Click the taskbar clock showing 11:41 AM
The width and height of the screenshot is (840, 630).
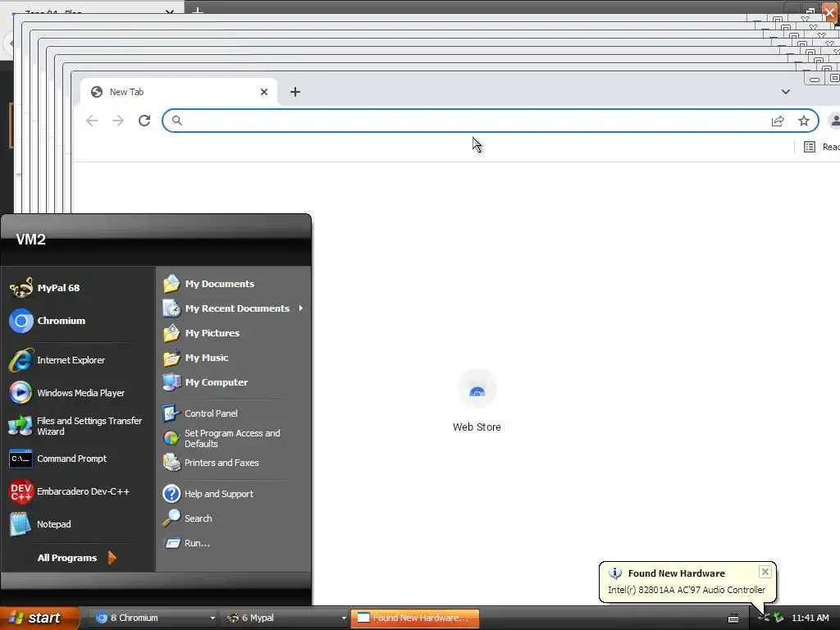click(810, 618)
